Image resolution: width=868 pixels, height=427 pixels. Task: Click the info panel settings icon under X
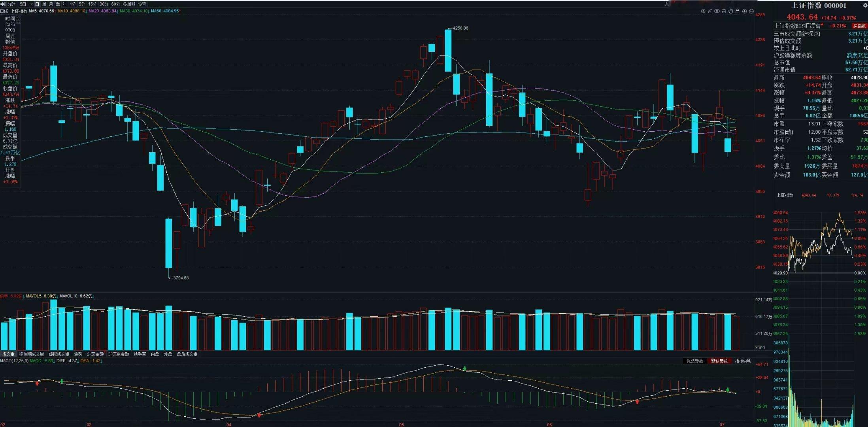point(19,21)
